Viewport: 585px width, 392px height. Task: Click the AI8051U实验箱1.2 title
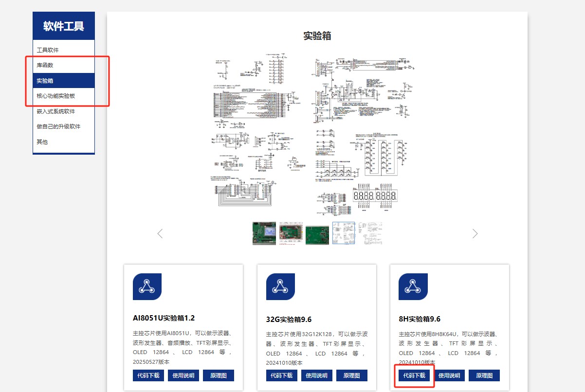point(164,318)
